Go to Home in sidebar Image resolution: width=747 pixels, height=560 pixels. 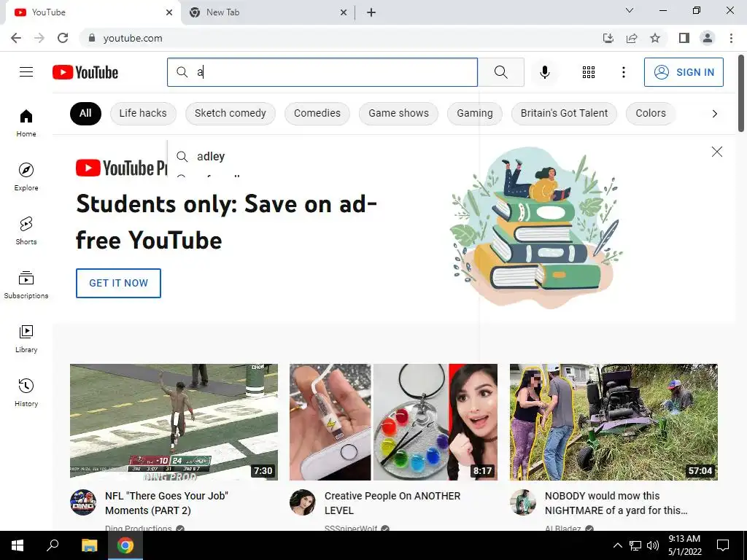click(x=26, y=122)
